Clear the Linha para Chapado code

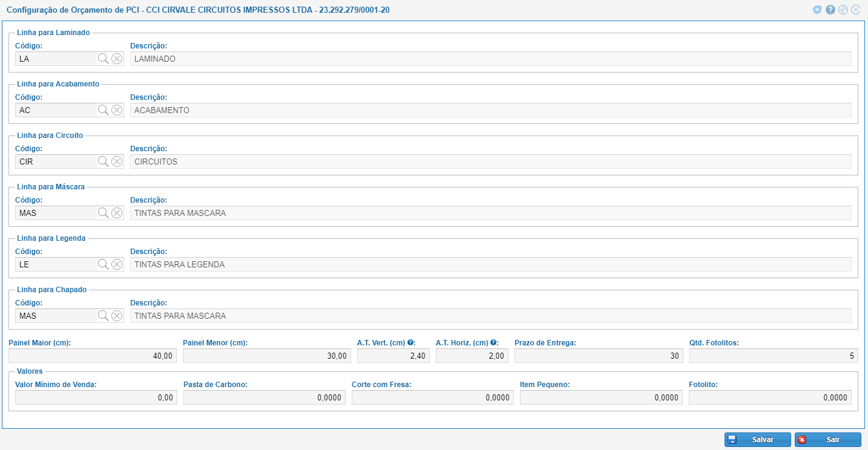(x=117, y=316)
